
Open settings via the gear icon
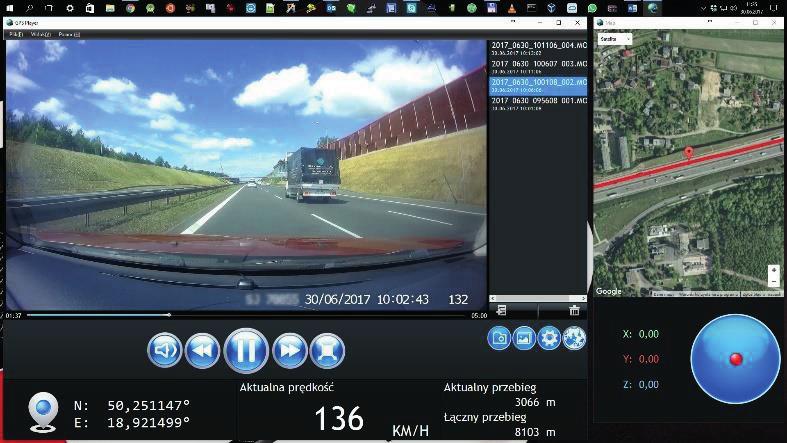(x=549, y=338)
